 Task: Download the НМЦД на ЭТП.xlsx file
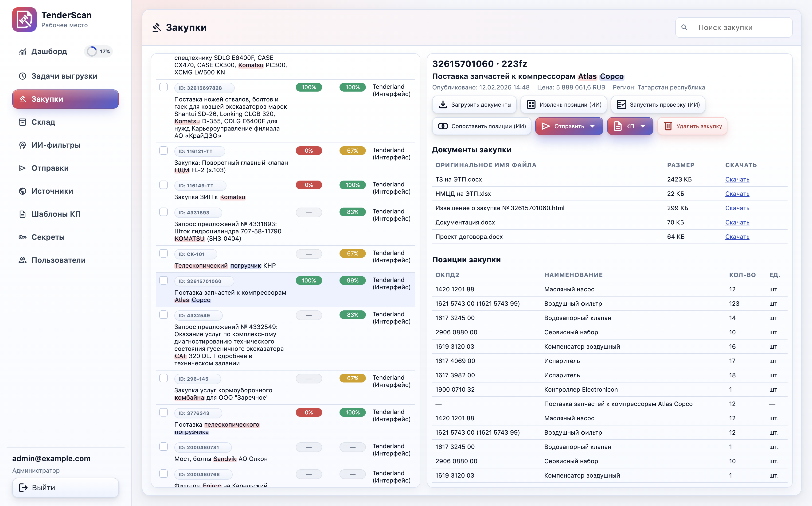click(737, 194)
